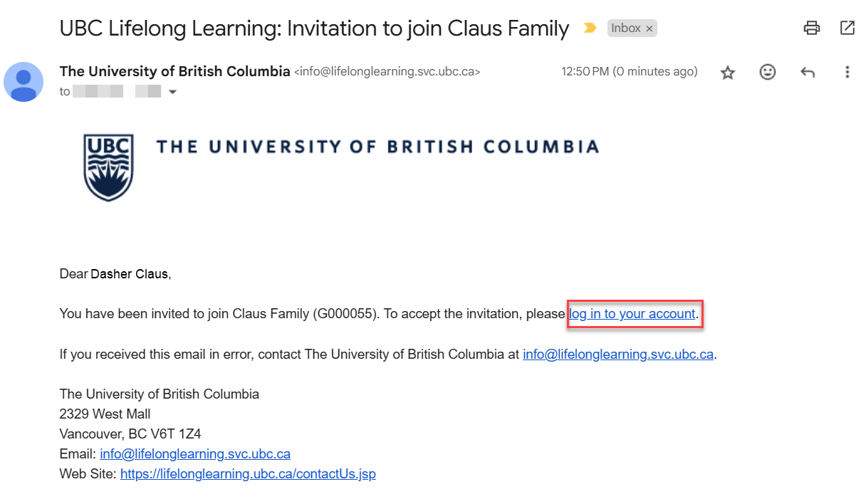The width and height of the screenshot is (866, 504).
Task: Click the email subject heading
Action: point(314,28)
